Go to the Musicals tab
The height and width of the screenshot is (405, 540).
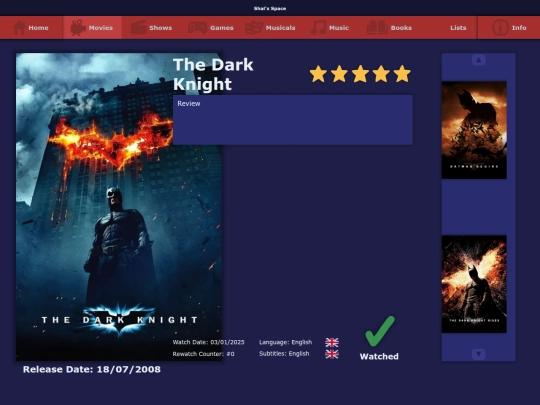click(x=270, y=28)
